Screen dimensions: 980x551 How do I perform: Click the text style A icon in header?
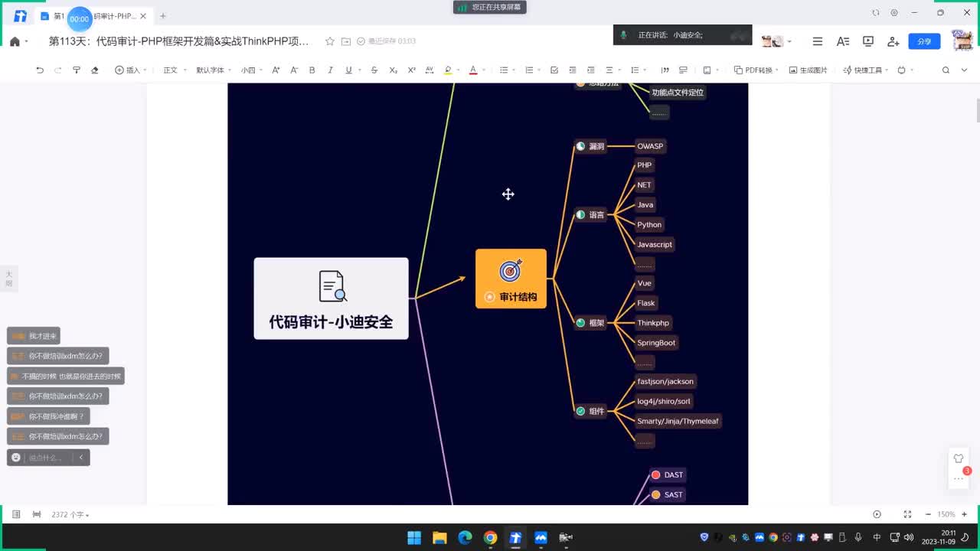843,41
